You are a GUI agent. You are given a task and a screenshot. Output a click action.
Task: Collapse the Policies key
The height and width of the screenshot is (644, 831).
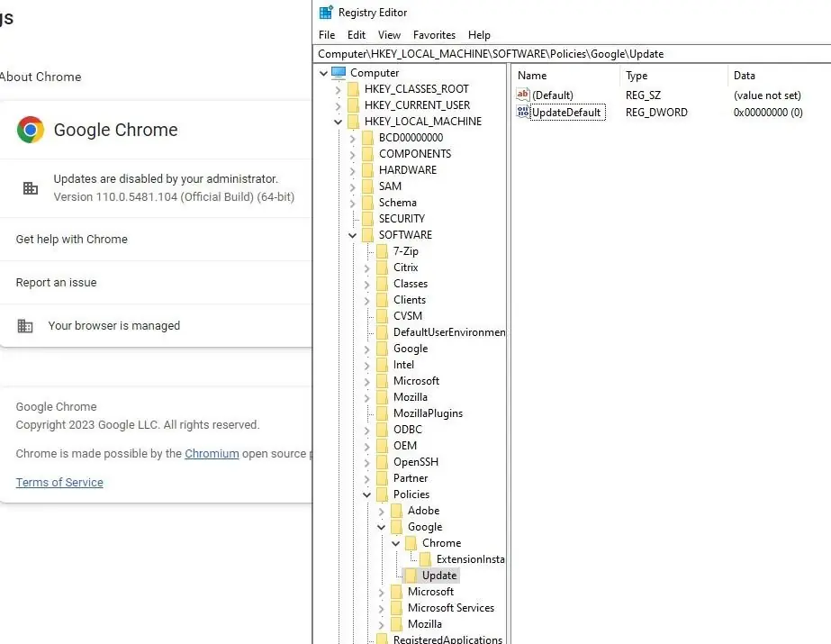click(x=366, y=495)
